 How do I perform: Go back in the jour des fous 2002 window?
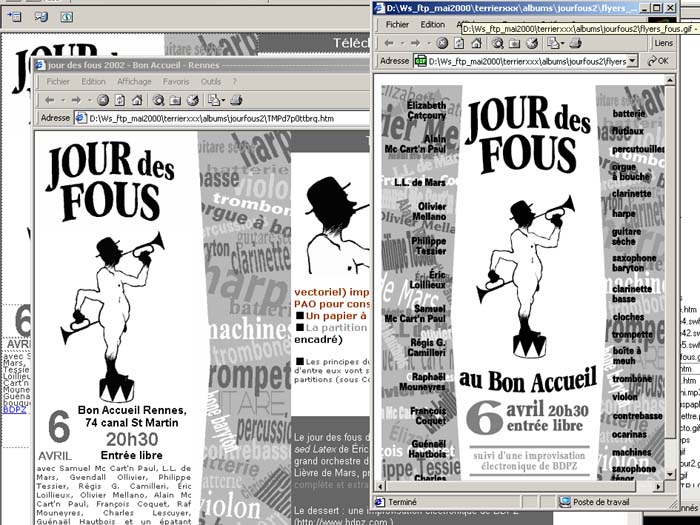coord(50,100)
